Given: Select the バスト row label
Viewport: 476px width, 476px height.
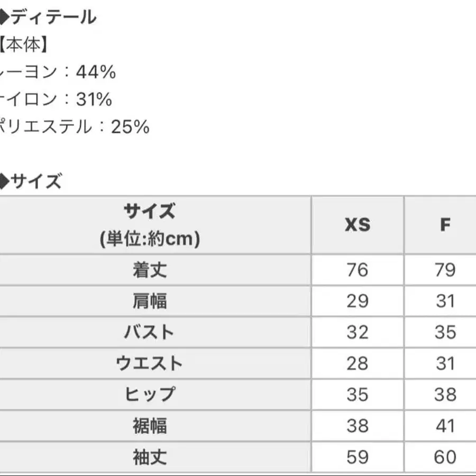Looking at the screenshot, I should (x=150, y=332).
